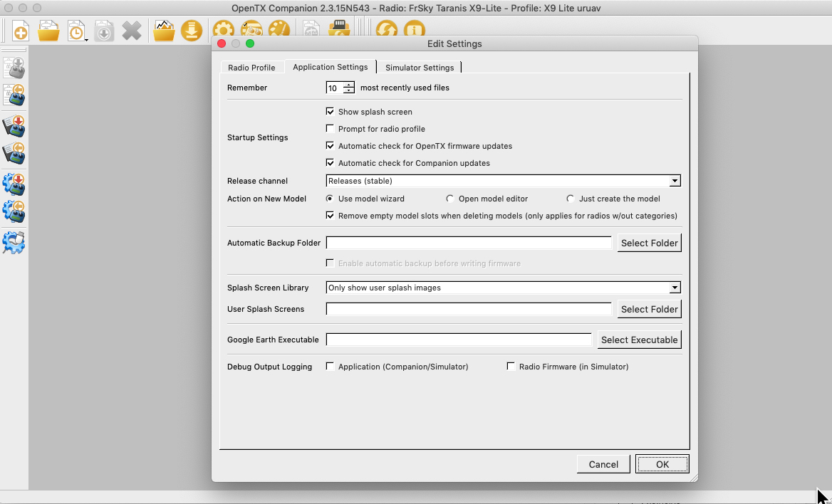Toggle Automatic check for OpenTX firmware updates
The image size is (832, 504).
(330, 145)
